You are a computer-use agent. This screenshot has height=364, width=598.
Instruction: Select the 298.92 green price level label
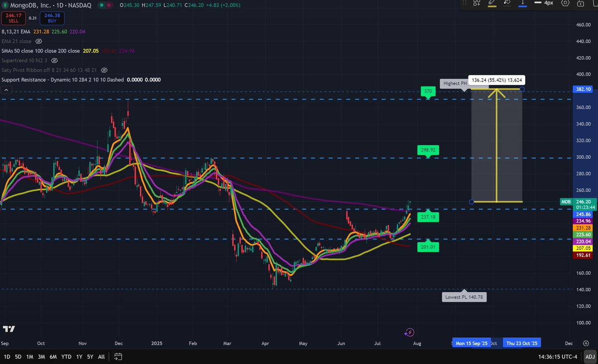[428, 150]
